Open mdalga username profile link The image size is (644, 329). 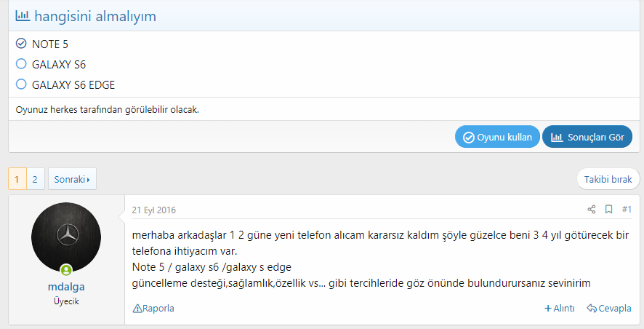(x=66, y=287)
